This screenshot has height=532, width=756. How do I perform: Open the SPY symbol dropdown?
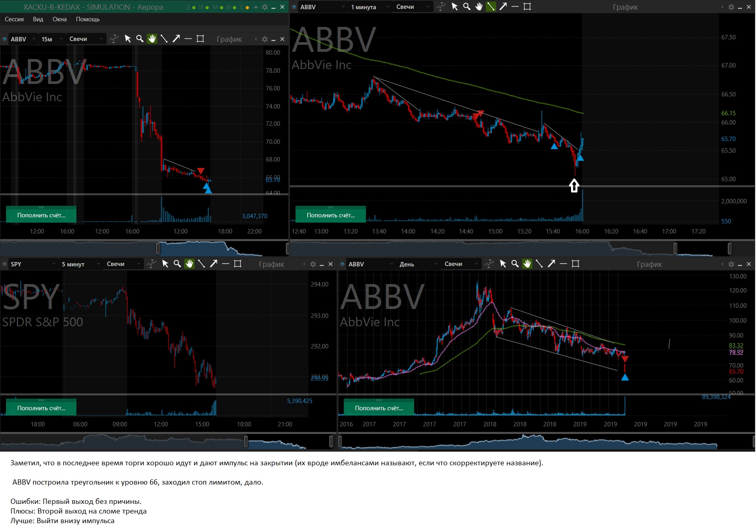(33, 264)
